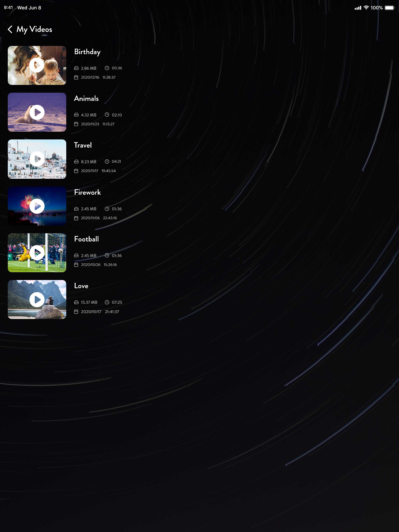This screenshot has height=532, width=399.
Task: Play the Football video
Action: (x=37, y=253)
